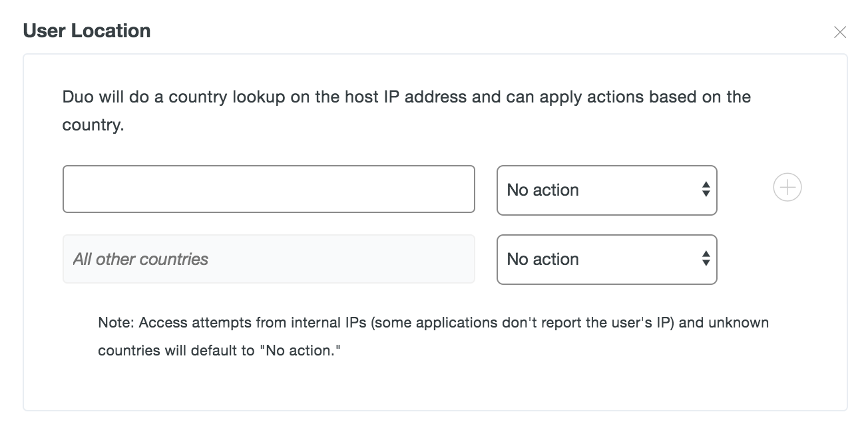Click the All other countries field
The image size is (868, 428).
268,259
